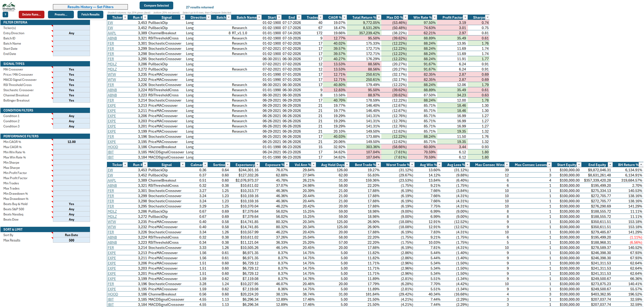Select the Max CAGR % input cell
The width and height of the screenshot is (644, 307).
point(71,147)
